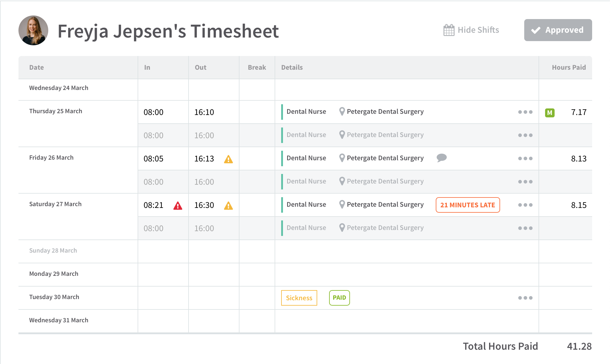
Task: Open the comment bubble on Friday's shift
Action: (441, 158)
